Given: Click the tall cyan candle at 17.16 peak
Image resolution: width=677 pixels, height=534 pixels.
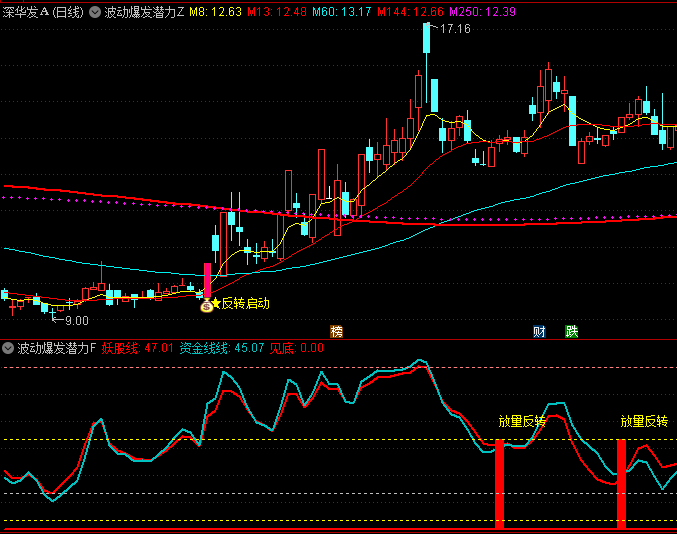Looking at the screenshot, I should pyautogui.click(x=427, y=38).
